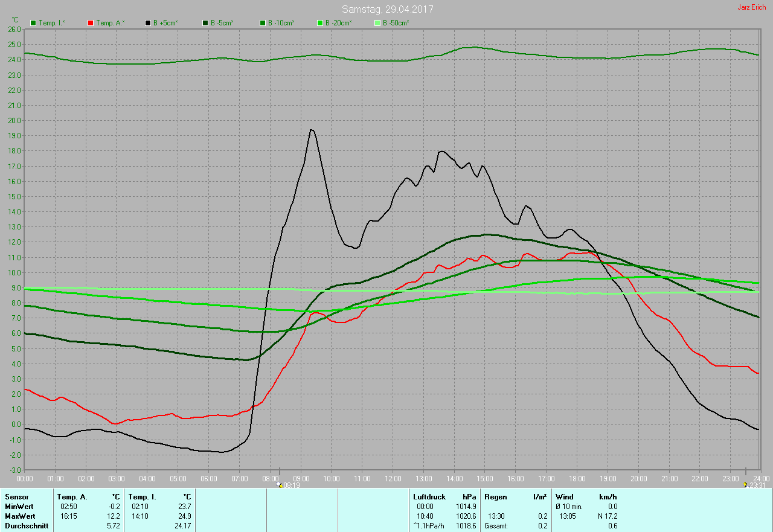Viewport: 773px width, 532px height.
Task: Click the chart title "Samstag. 29.04.2017"
Action: (388, 9)
